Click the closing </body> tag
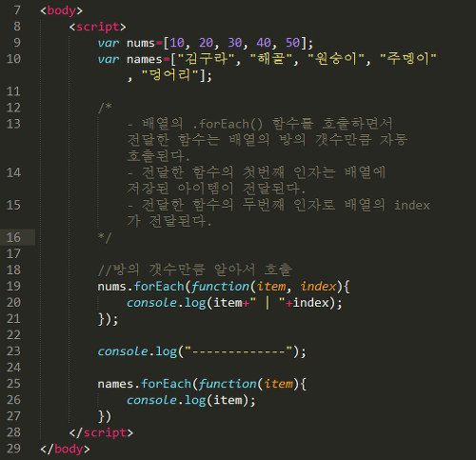Image resolution: width=476 pixels, height=460 pixels. point(65,449)
